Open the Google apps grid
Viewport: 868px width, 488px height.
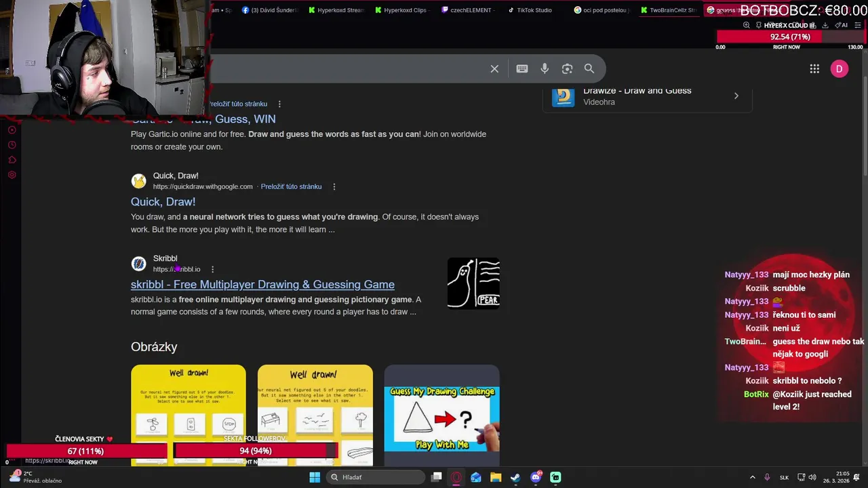[814, 68]
